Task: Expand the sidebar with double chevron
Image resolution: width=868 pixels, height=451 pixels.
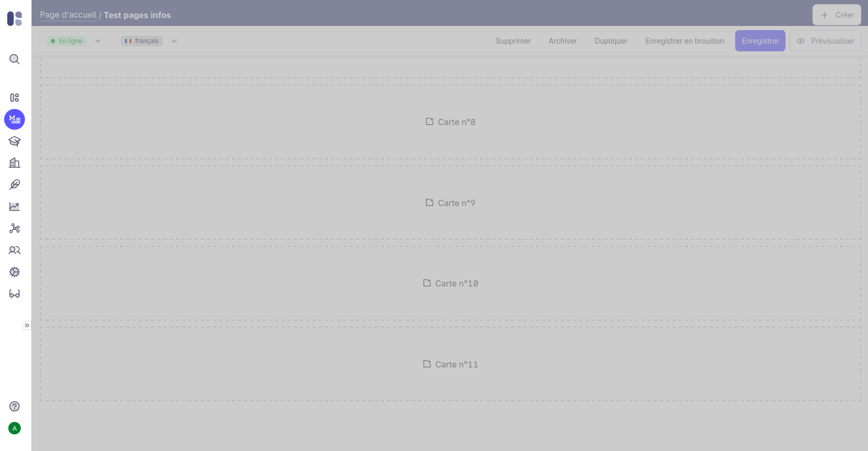Action: [27, 325]
